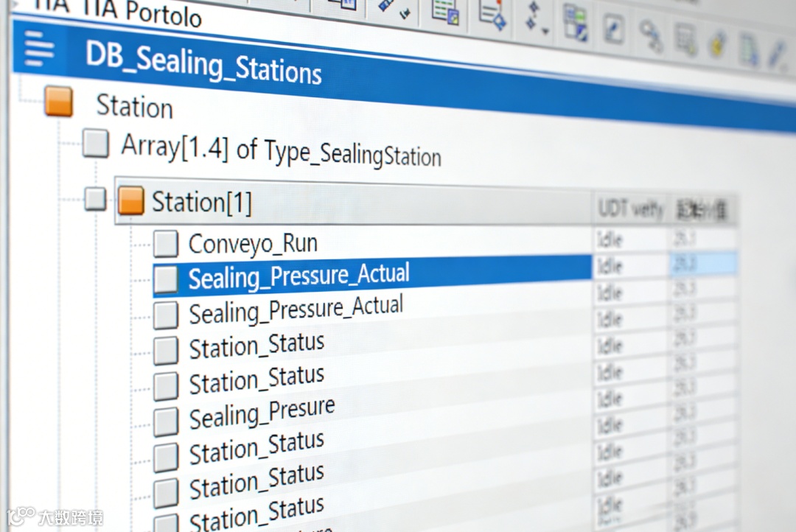Click the pencil-in-square edit toolbar icon

(612, 29)
